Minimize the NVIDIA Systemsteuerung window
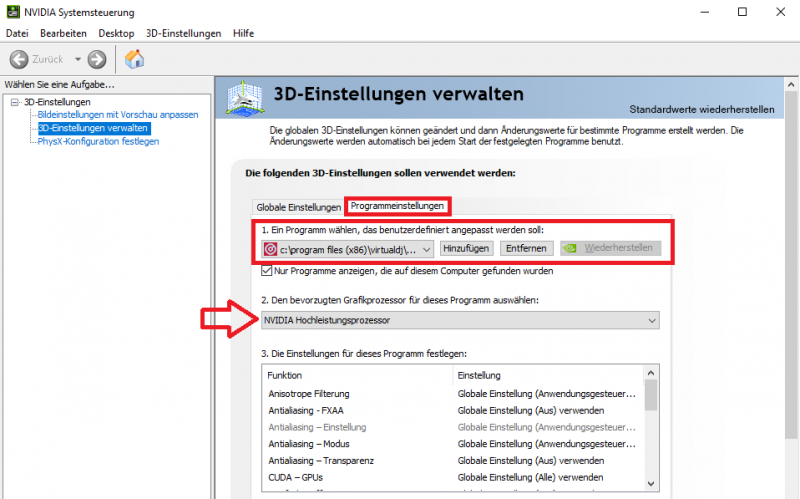800x499 pixels. (705, 12)
